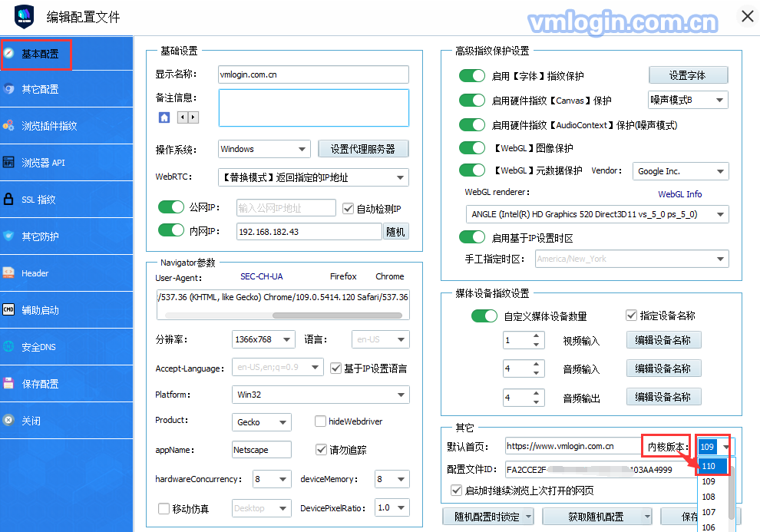
Task: Click the 设置字体 button
Action: 688,75
